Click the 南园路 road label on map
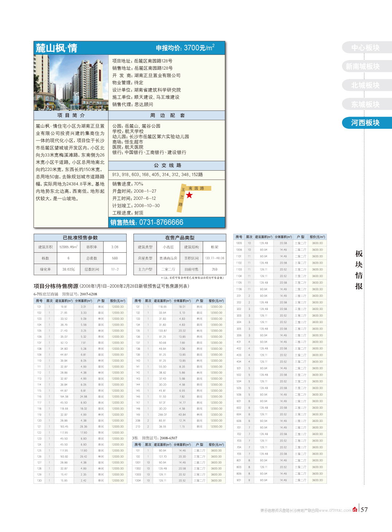Image resolution: width=392 pixels, height=532 pixels. [196, 189]
